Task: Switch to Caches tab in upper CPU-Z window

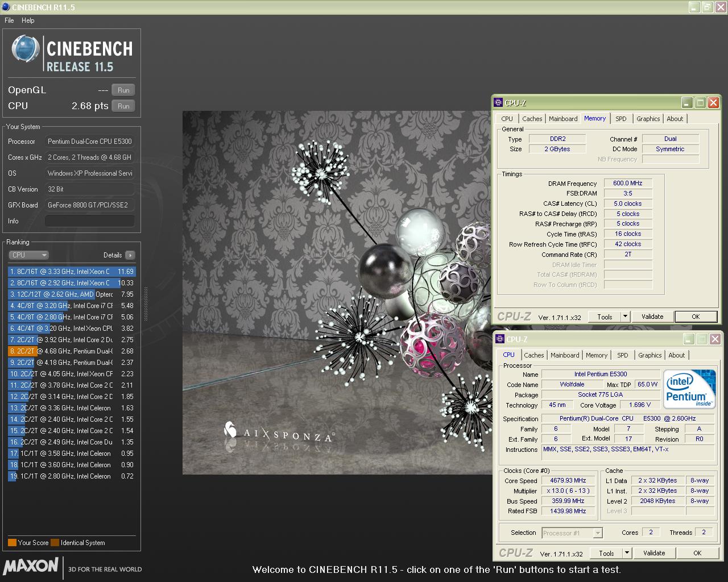Action: pos(532,119)
